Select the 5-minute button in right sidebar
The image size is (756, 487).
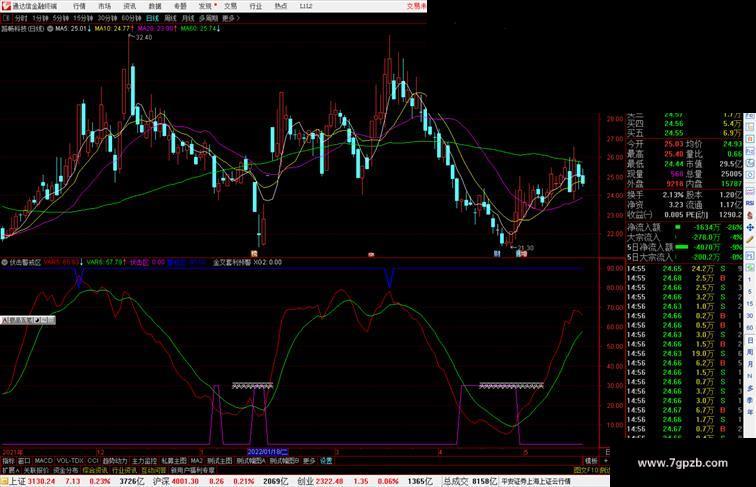point(750,291)
